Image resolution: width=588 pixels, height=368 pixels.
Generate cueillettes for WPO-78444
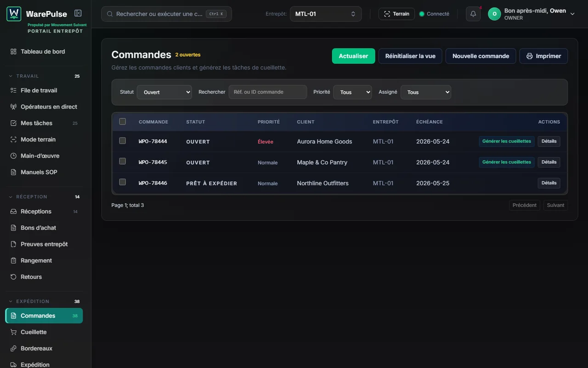click(x=507, y=141)
